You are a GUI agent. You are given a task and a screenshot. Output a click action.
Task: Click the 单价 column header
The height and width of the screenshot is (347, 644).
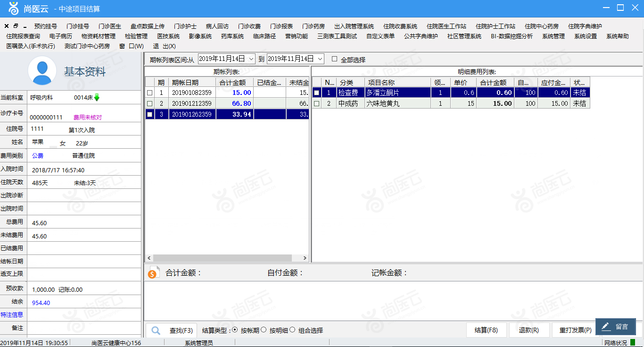[463, 83]
